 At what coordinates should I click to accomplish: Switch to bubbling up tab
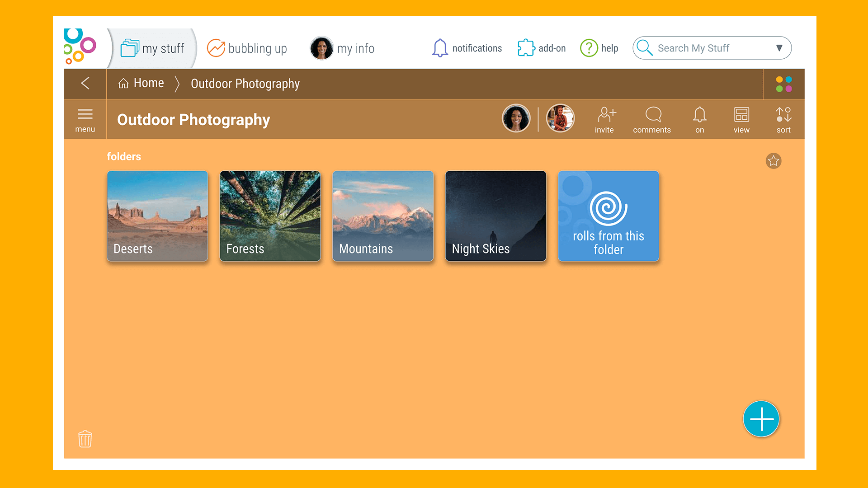pyautogui.click(x=247, y=48)
